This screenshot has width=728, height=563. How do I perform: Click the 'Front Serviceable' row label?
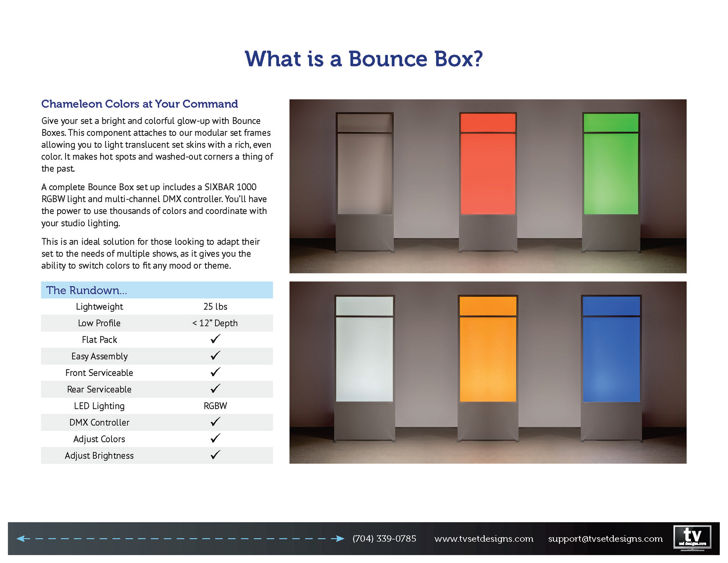tap(99, 373)
